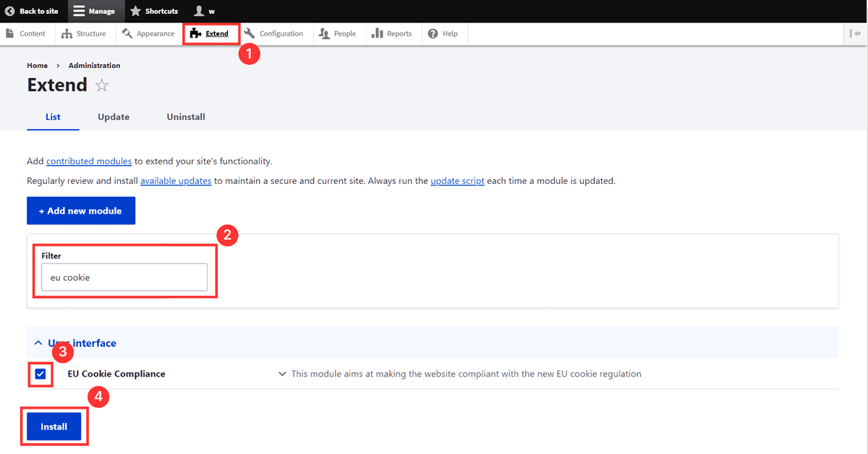Screen dimensions: 868x454
Task: Switch to the Update tab
Action: click(113, 117)
